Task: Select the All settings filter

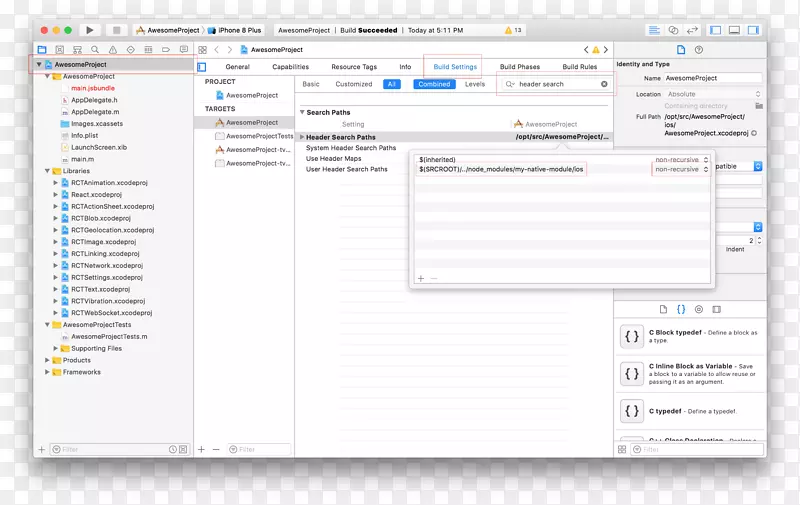Action: click(x=392, y=84)
